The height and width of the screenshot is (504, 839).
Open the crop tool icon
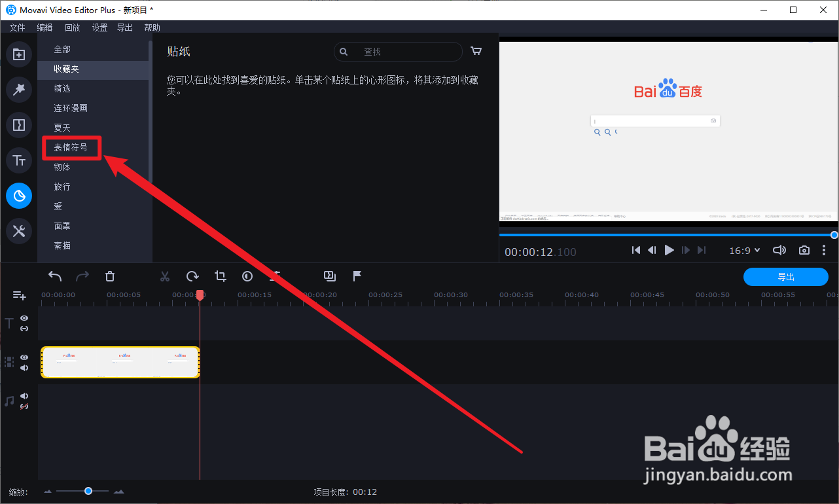(x=220, y=276)
